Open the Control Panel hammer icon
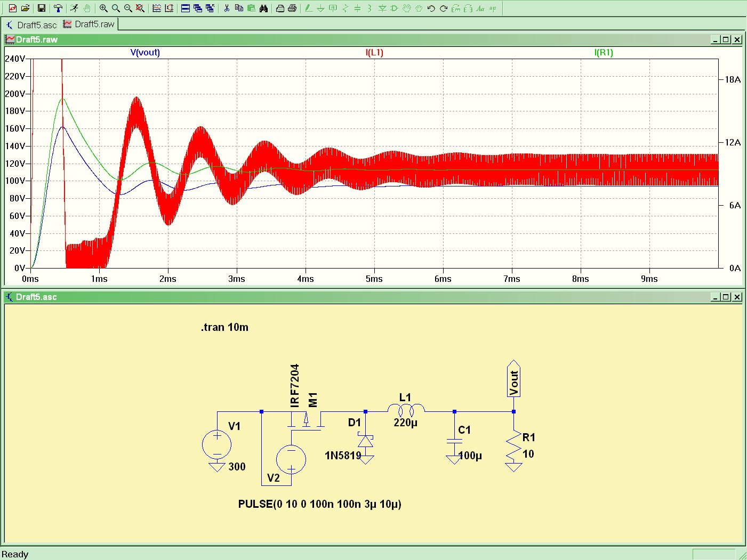The image size is (747, 560). [58, 9]
